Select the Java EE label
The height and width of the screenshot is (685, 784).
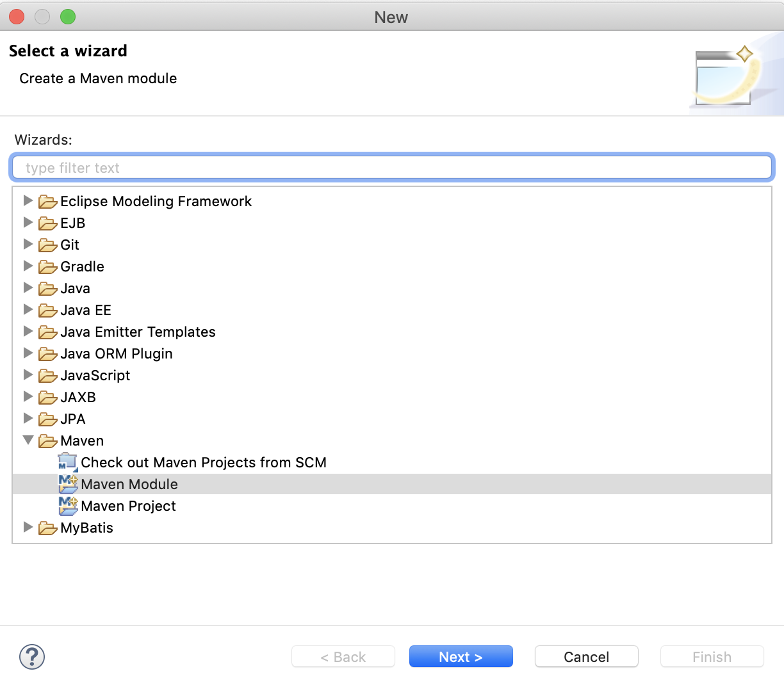(x=86, y=310)
